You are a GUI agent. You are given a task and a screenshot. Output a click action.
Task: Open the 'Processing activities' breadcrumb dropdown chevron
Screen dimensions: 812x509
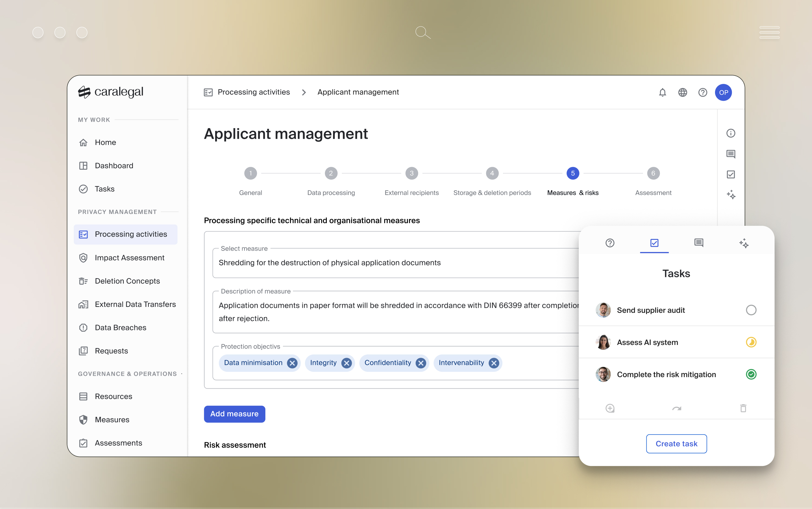click(x=304, y=92)
